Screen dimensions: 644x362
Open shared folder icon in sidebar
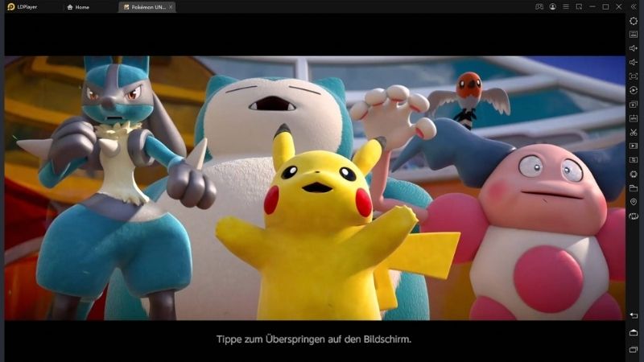tap(634, 188)
